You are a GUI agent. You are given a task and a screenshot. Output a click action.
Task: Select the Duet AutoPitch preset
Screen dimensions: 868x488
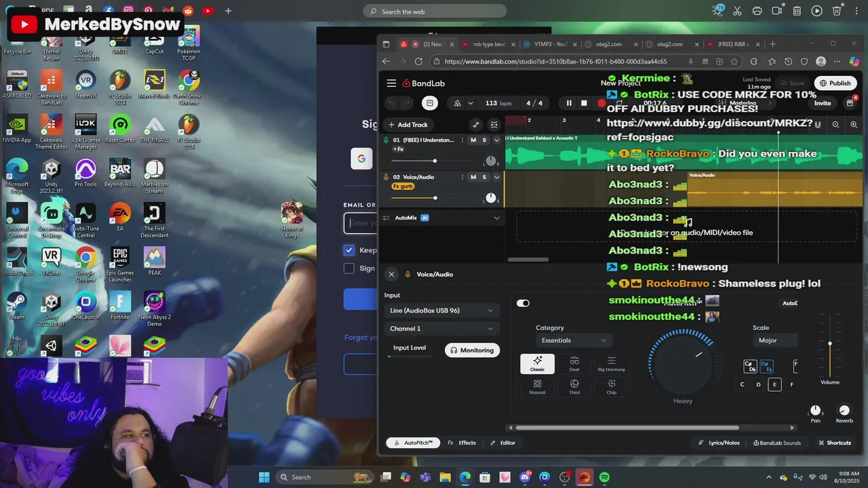574,364
